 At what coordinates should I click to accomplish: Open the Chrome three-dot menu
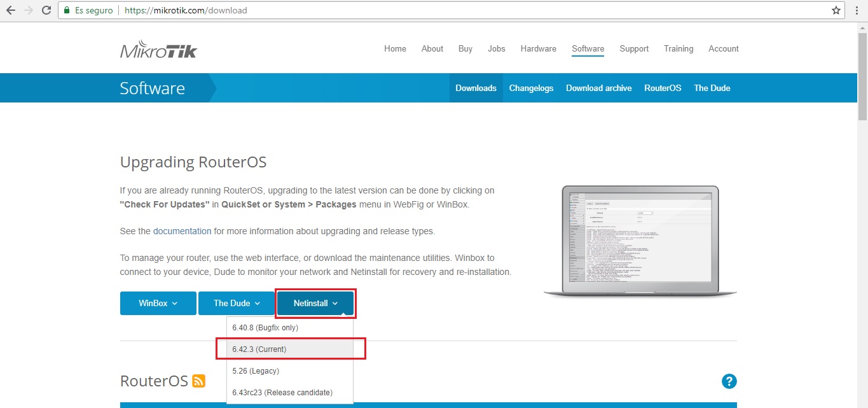pos(858,10)
